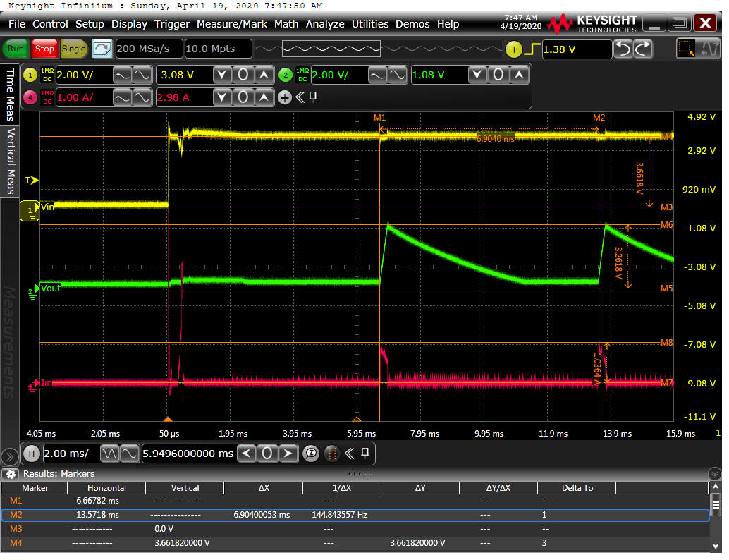Viewport: 729px width, 560px height.
Task: Click the 200 MSa/s sample rate field
Action: pyautogui.click(x=149, y=49)
